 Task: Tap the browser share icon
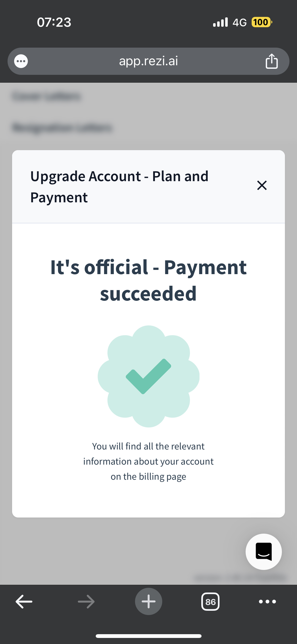coord(272,61)
